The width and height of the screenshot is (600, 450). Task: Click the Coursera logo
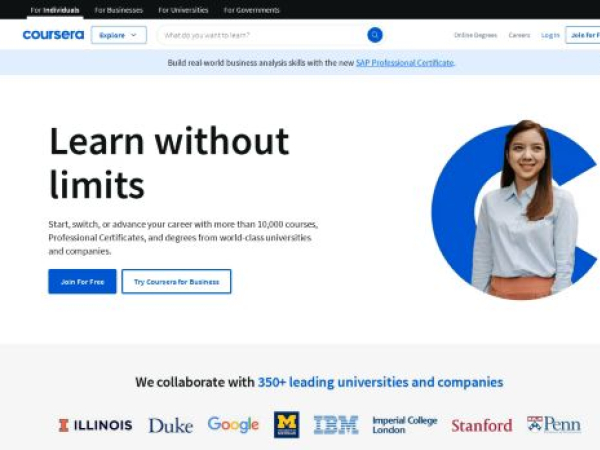pyautogui.click(x=53, y=35)
